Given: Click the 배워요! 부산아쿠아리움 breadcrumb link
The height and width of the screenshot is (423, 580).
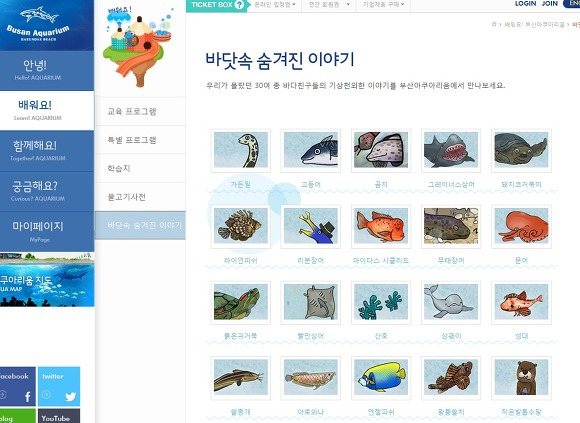Looking at the screenshot, I should [x=535, y=24].
